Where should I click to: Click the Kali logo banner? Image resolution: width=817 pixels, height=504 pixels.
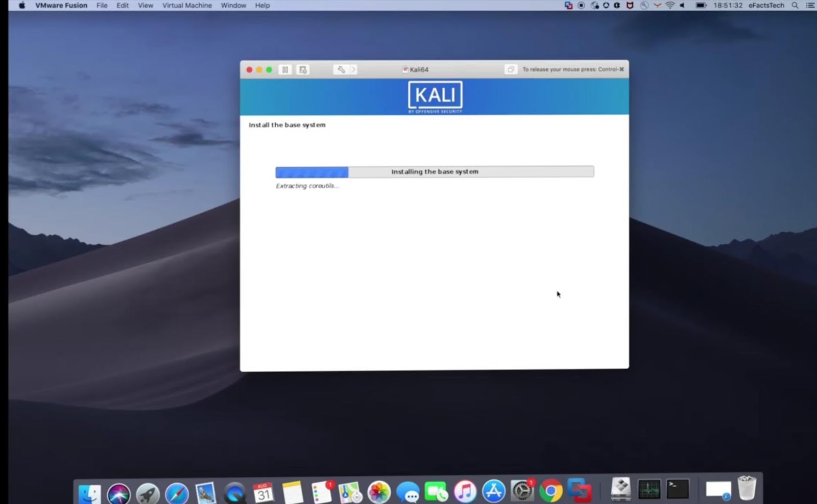(435, 96)
